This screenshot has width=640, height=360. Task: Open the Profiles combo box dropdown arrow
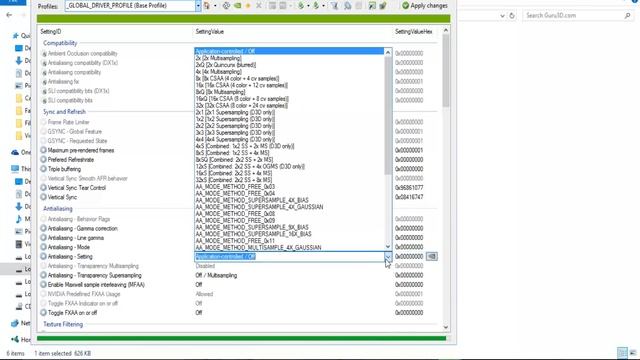198,6
